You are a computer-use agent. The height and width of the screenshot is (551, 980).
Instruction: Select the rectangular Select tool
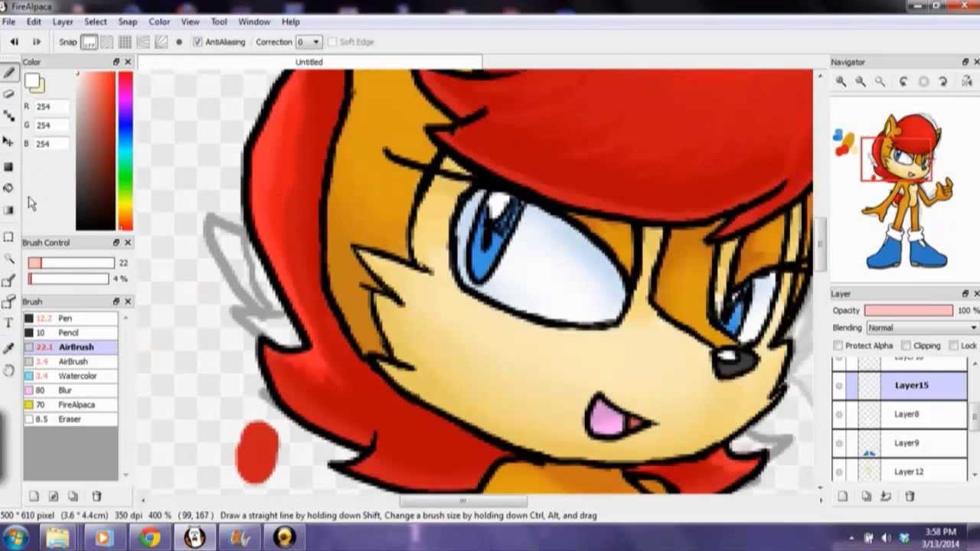point(9,237)
